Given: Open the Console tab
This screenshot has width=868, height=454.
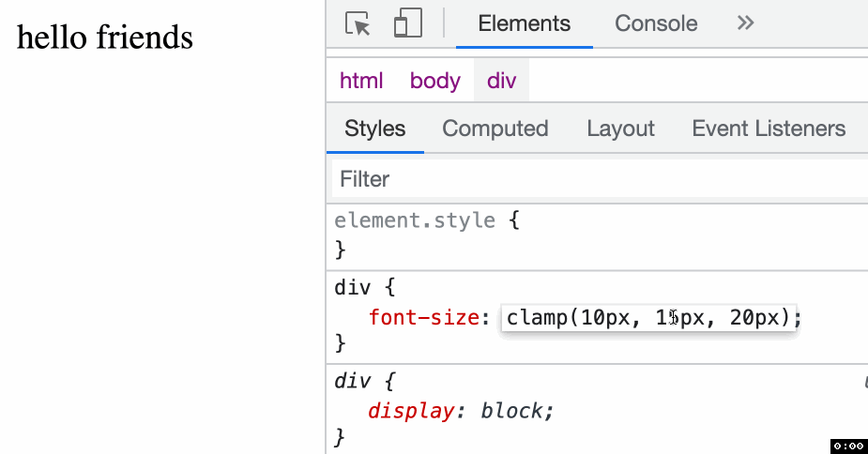Looking at the screenshot, I should pos(656,23).
